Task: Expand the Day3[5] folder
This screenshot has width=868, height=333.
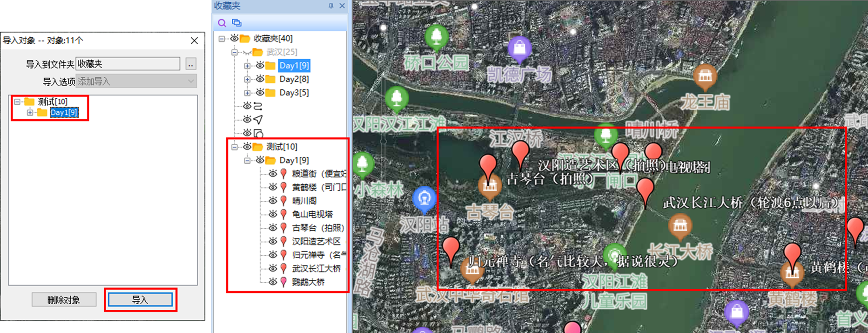Action: click(x=248, y=93)
